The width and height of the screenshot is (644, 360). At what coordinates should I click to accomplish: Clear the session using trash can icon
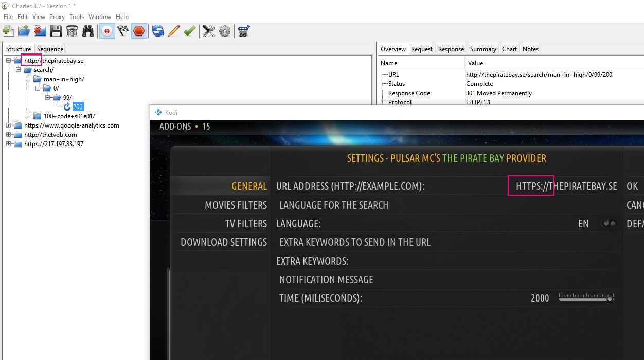[71, 31]
